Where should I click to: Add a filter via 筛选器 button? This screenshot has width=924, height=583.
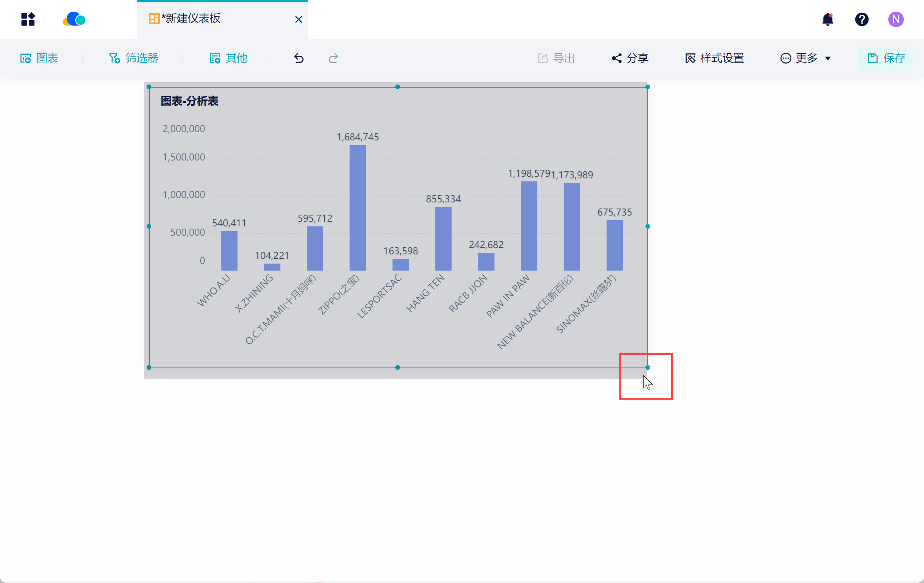point(134,58)
